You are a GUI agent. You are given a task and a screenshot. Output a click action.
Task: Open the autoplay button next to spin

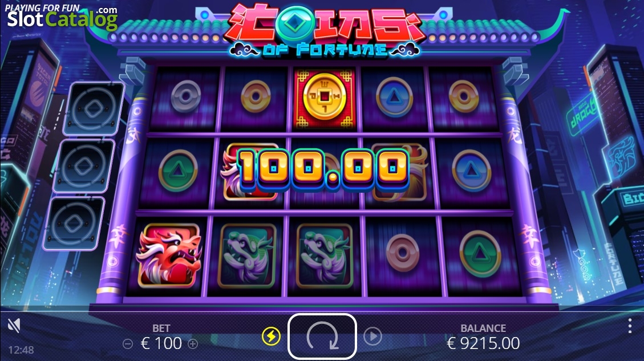click(372, 336)
